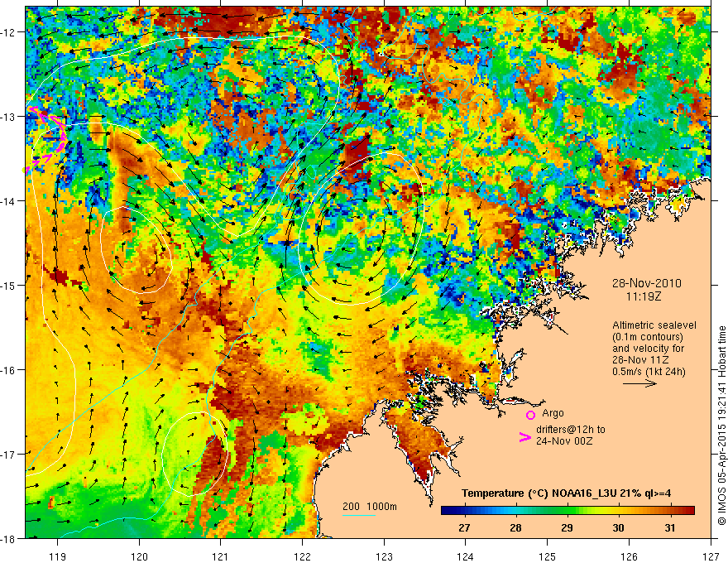This screenshot has width=728, height=563.
Task: Click the 123 longitude axis label
Action: tap(384, 556)
